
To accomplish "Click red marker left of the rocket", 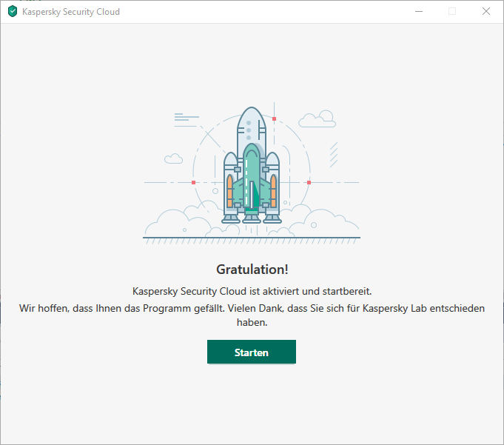I will pos(193,182).
